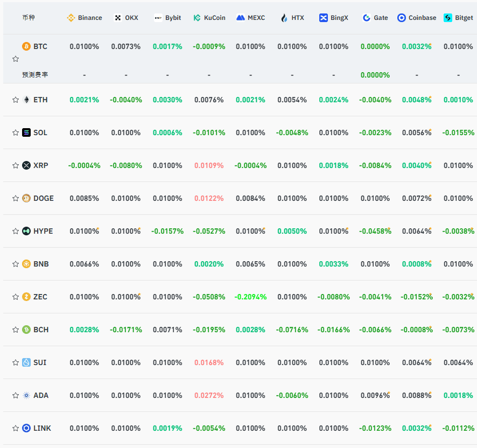Screen dimensions: 477x448
Task: Click the Coinbase exchange logo icon
Action: (402, 18)
